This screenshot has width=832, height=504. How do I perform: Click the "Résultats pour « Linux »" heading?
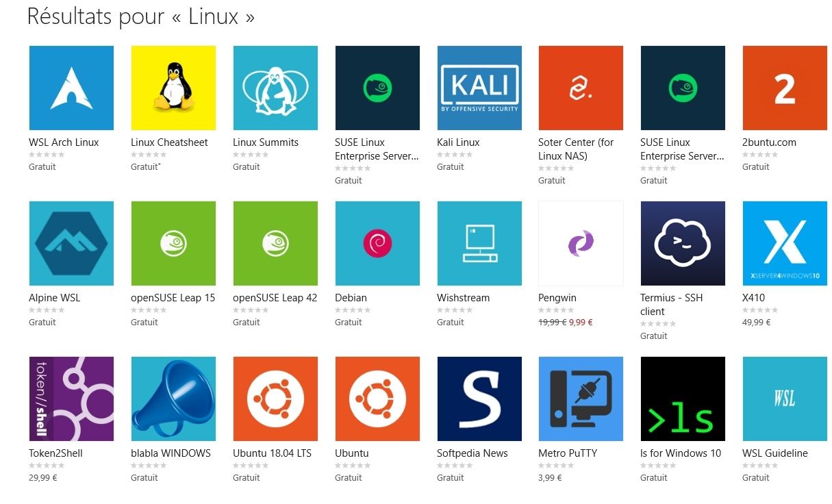[x=141, y=17]
